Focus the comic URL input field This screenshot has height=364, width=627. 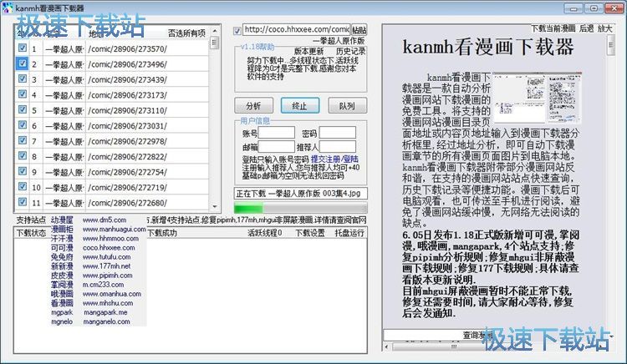point(297,29)
